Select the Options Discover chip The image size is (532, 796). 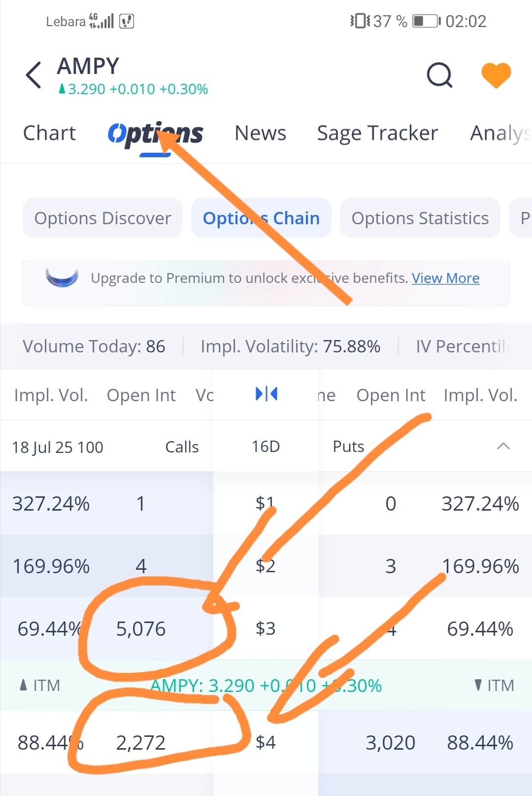coord(102,218)
